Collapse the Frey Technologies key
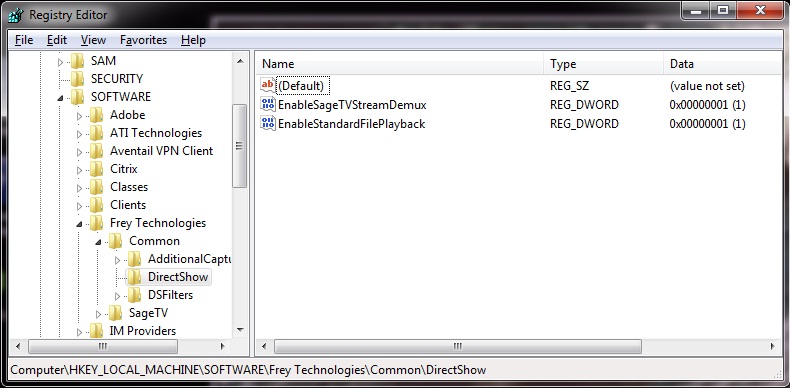 click(x=80, y=224)
